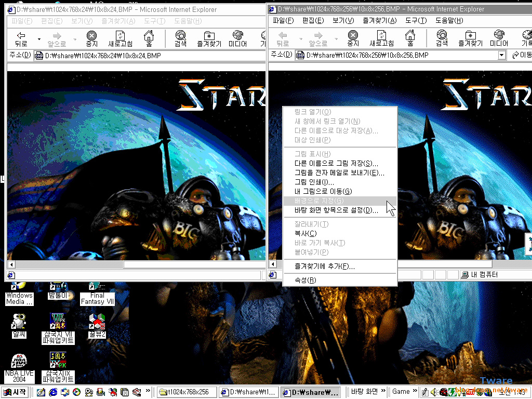
Task: Click Back button in left IE window
Action: tap(21, 39)
